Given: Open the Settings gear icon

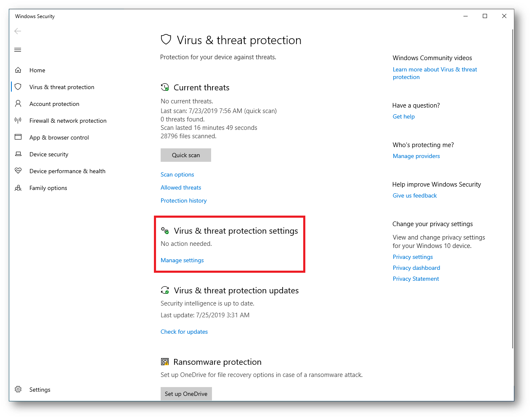Looking at the screenshot, I should [x=18, y=389].
